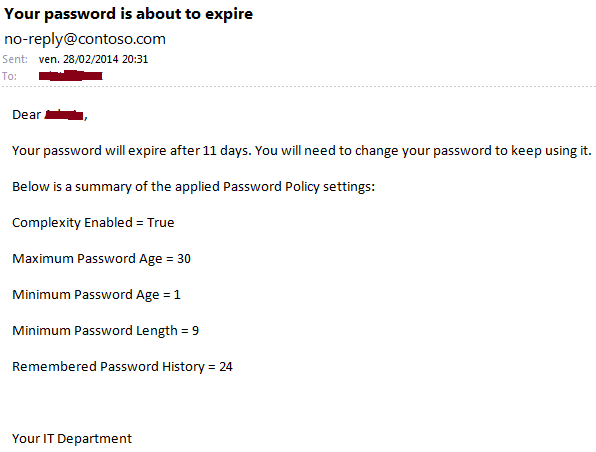The width and height of the screenshot is (596, 452).
Task: Click the 'Sent:' field label
Action: tap(15, 59)
